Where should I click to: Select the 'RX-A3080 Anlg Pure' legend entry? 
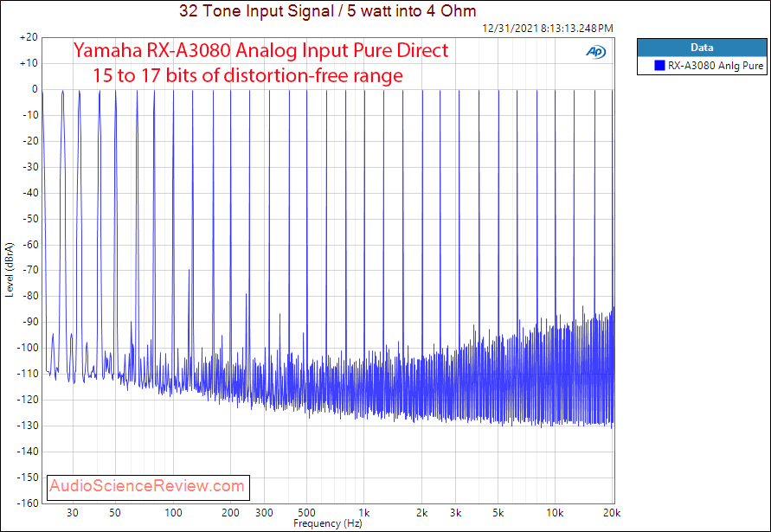pos(702,66)
